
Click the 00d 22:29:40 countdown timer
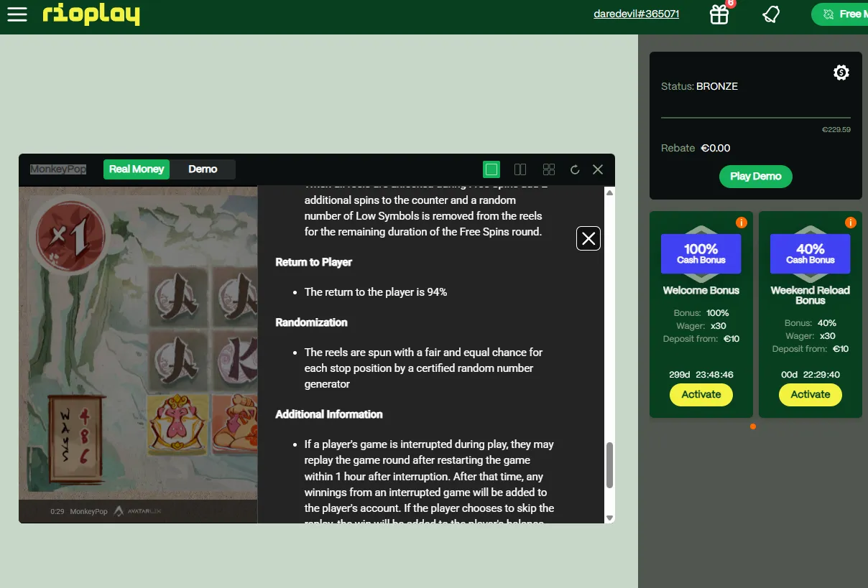pos(811,375)
